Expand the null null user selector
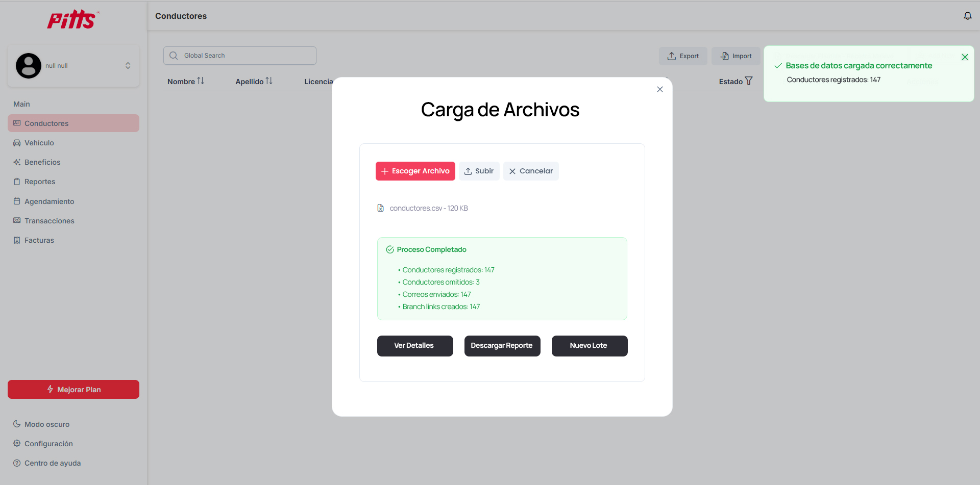Screen dimensions: 980x485 coord(128,66)
